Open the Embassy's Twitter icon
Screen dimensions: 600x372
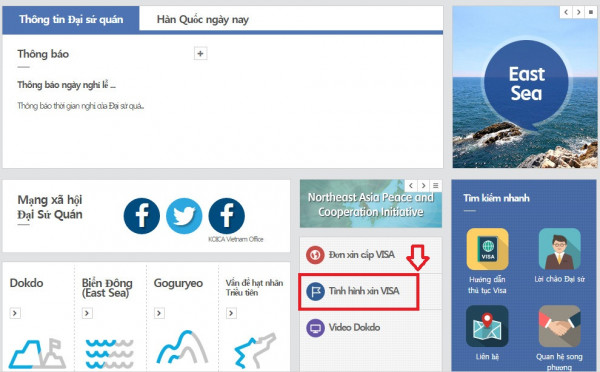point(184,216)
